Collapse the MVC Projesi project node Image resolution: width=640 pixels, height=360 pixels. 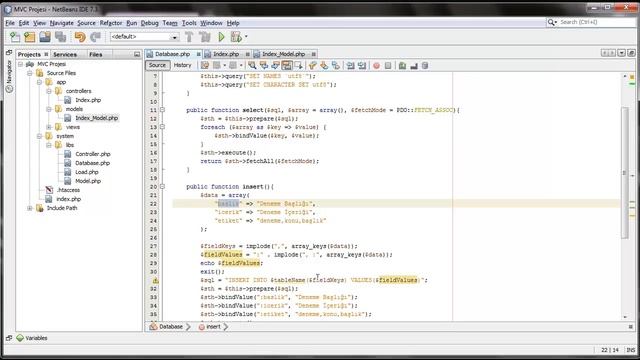click(x=20, y=64)
